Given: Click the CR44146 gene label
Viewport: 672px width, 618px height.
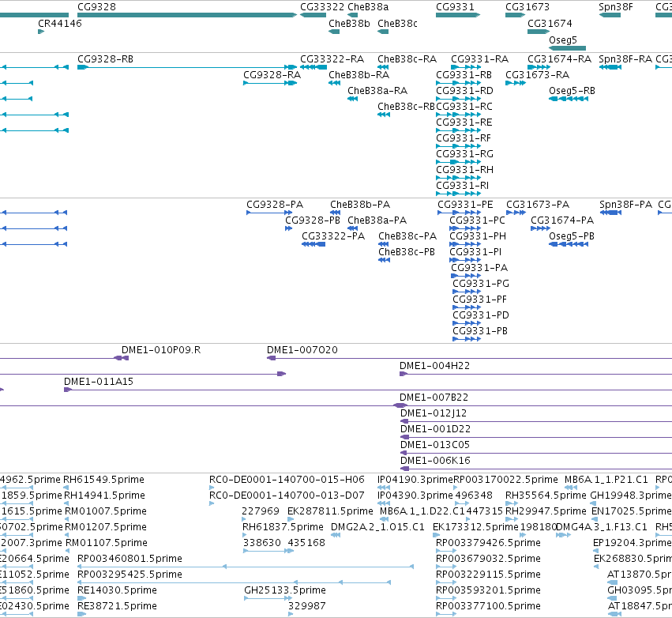Looking at the screenshot, I should [60, 24].
